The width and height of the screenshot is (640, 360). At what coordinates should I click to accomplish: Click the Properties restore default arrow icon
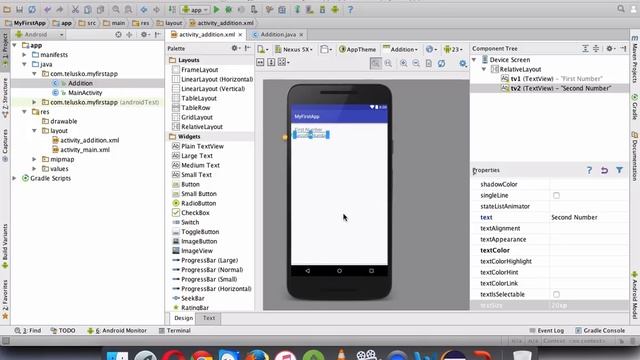[604, 170]
